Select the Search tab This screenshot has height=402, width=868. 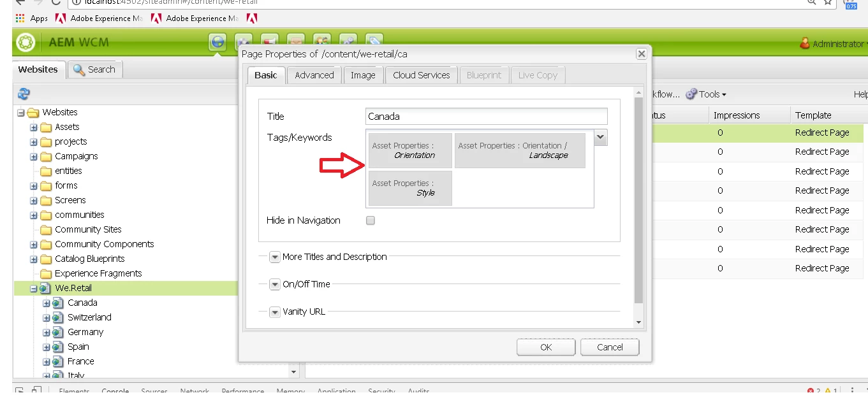click(94, 69)
